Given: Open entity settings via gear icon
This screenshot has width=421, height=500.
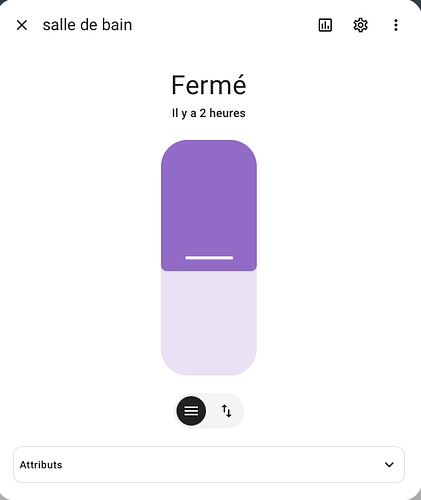Looking at the screenshot, I should point(360,25).
